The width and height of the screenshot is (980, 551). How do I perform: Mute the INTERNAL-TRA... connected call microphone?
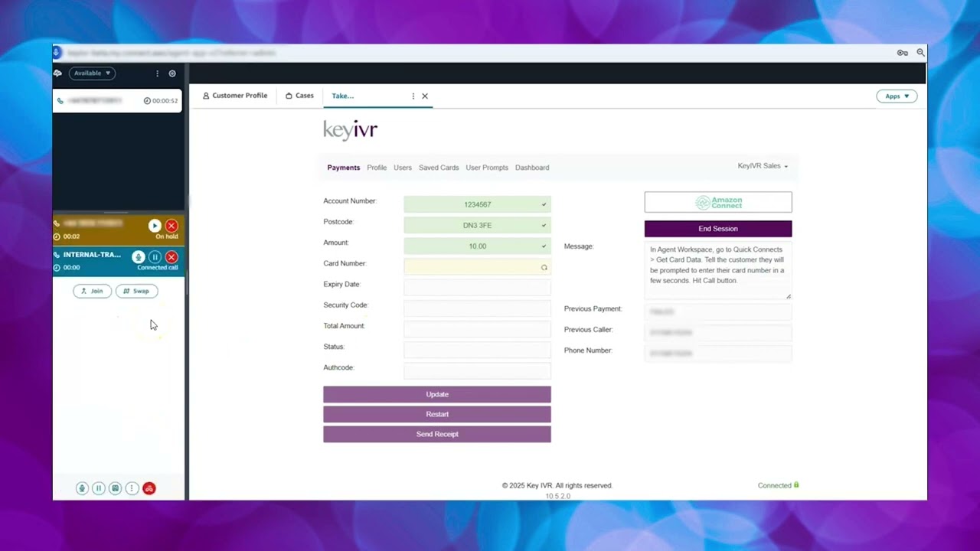(x=138, y=257)
